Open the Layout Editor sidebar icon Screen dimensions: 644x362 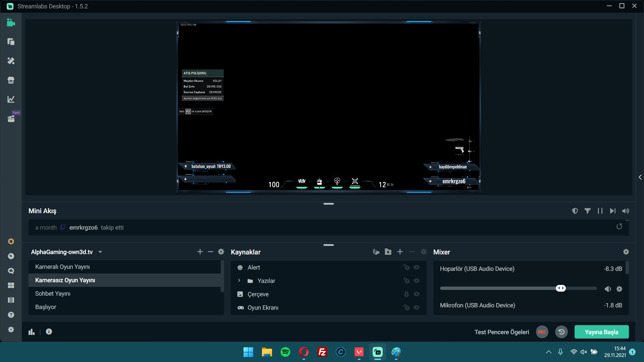click(11, 42)
